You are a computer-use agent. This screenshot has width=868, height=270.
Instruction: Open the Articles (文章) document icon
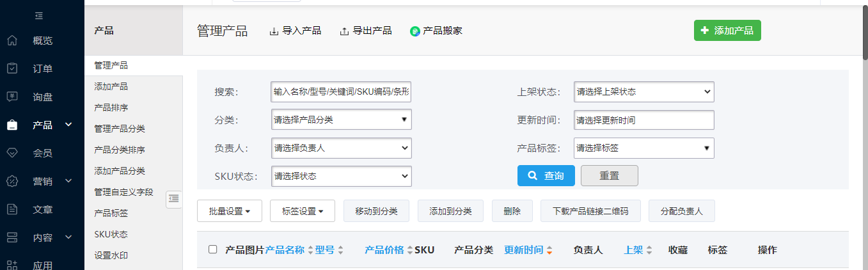[12, 209]
